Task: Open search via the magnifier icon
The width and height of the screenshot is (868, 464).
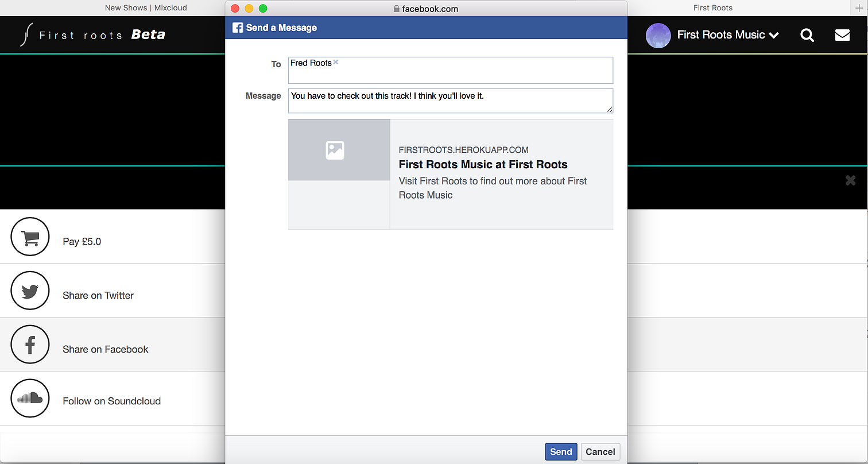Action: point(807,35)
